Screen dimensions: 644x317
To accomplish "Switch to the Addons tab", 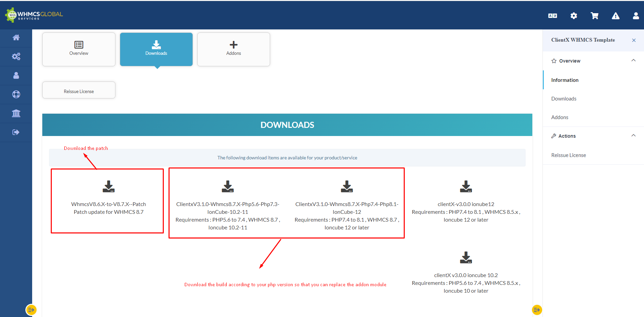I will [234, 49].
